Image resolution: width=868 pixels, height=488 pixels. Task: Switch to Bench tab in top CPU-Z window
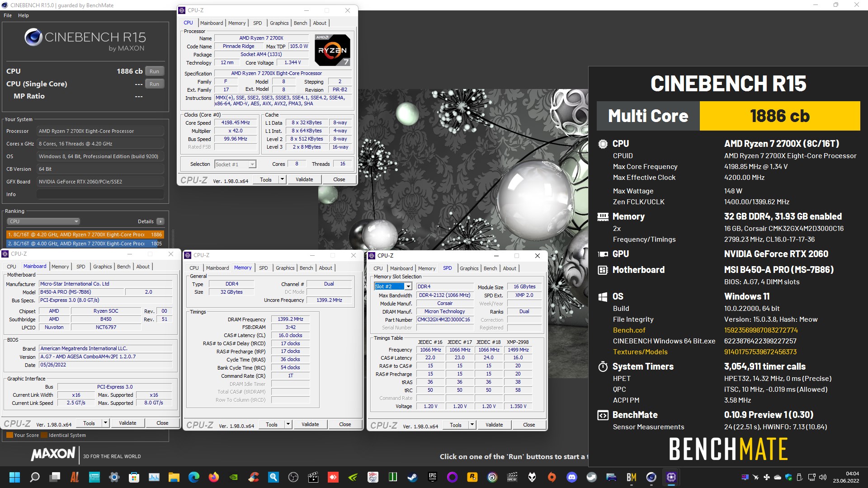click(x=300, y=23)
